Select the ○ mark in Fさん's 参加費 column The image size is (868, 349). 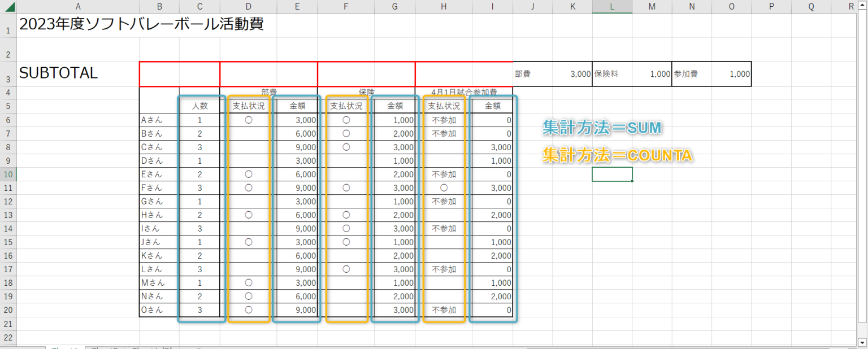[443, 187]
